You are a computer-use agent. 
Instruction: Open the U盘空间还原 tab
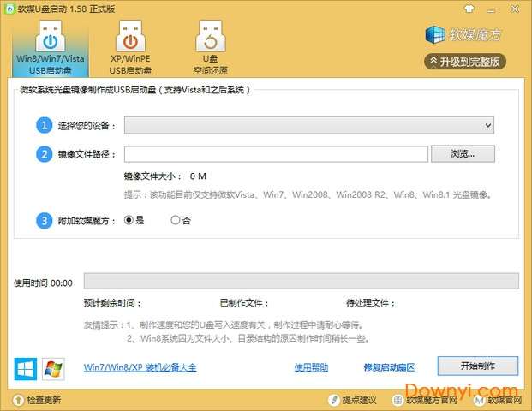point(211,48)
